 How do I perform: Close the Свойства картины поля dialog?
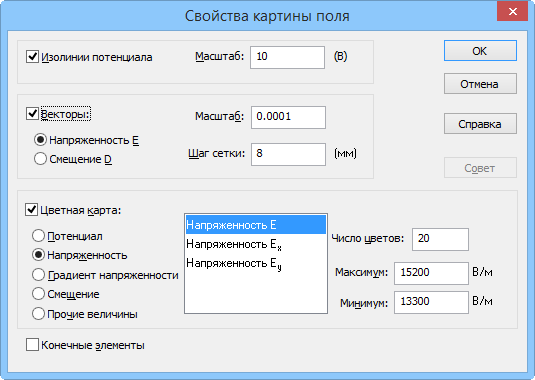pyautogui.click(x=512, y=12)
